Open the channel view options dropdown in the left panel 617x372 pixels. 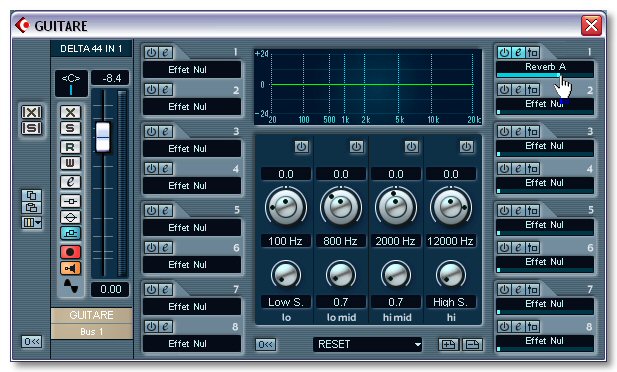coord(31,223)
